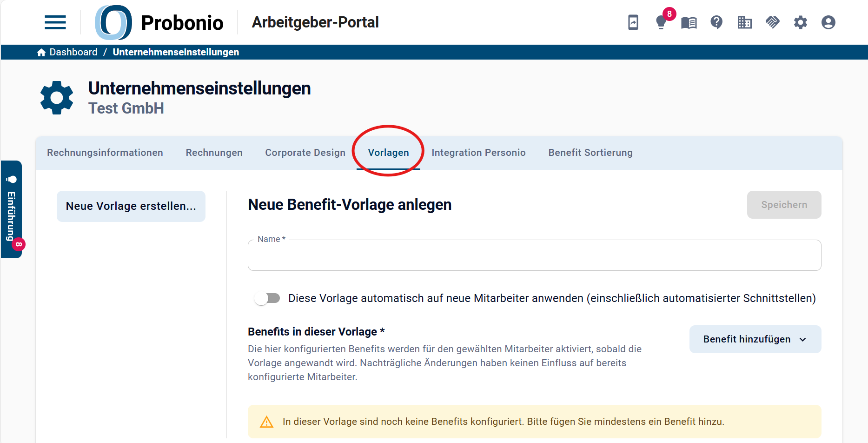Click Unternehmenseinstellungen breadcrumb
868x443 pixels.
pyautogui.click(x=176, y=52)
